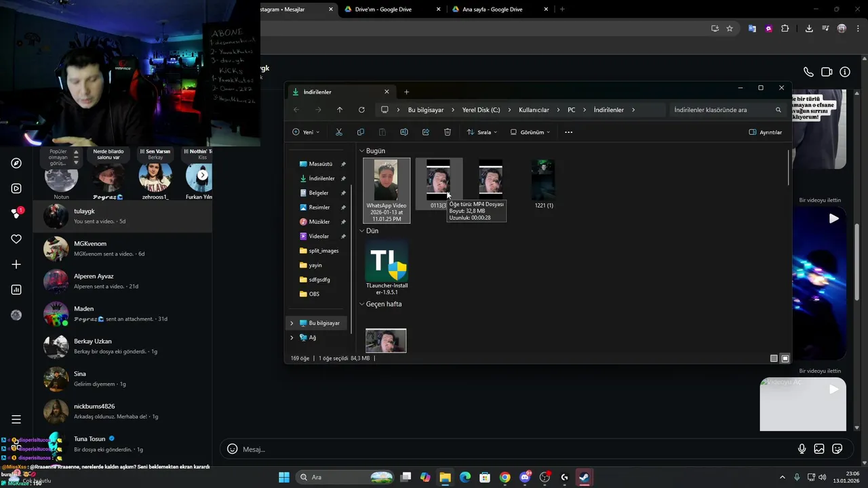Open Instagram conversation info icon
The image size is (868, 488).
845,72
